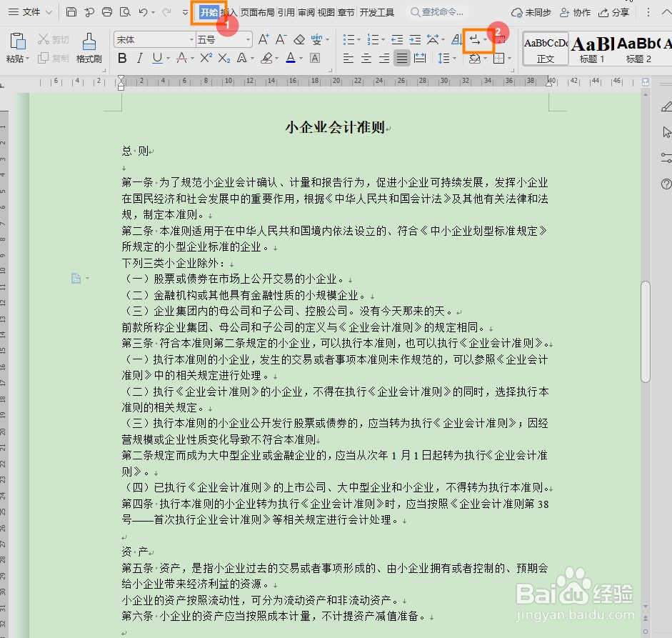This screenshot has width=672, height=638.
Task: Click the Clear Formatting eraser icon
Action: click(x=299, y=39)
